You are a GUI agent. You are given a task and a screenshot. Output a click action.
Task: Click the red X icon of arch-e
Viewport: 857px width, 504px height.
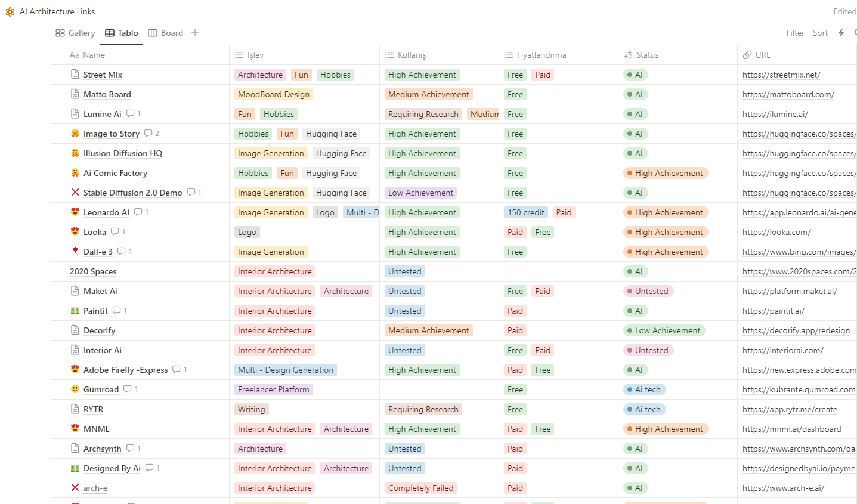75,488
